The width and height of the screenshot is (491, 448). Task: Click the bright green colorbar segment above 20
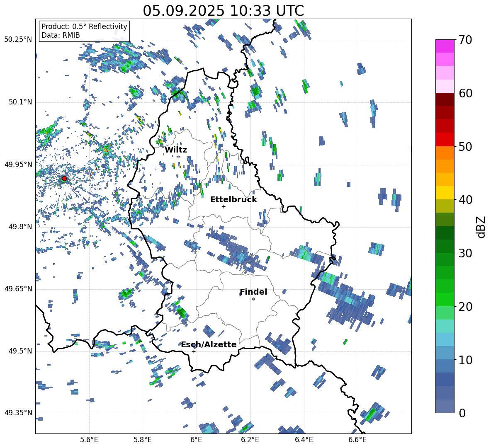pos(445,299)
